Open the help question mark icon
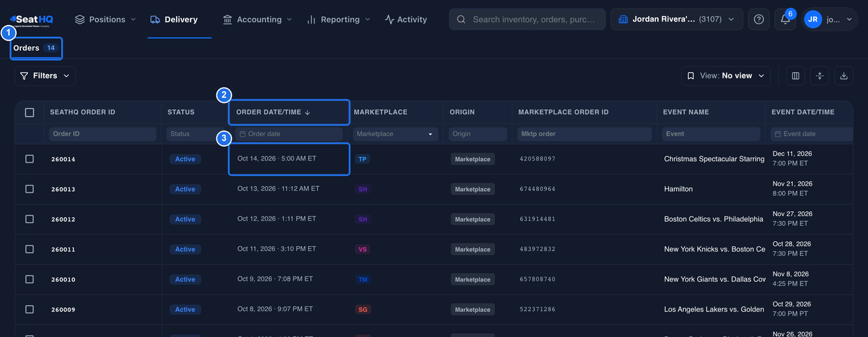This screenshot has width=868, height=337. [x=759, y=19]
